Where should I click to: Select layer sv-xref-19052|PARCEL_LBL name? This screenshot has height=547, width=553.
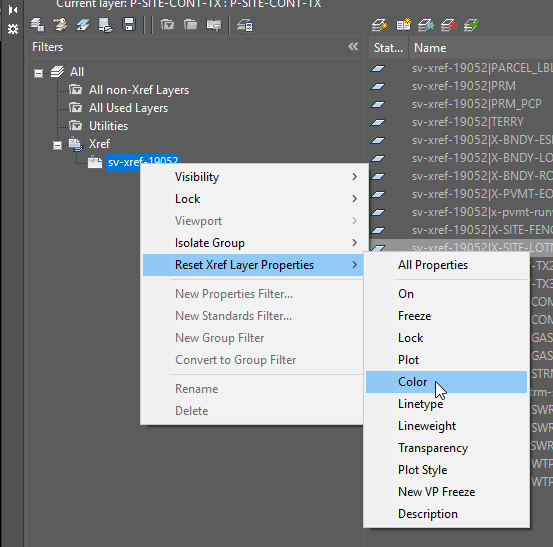482,68
